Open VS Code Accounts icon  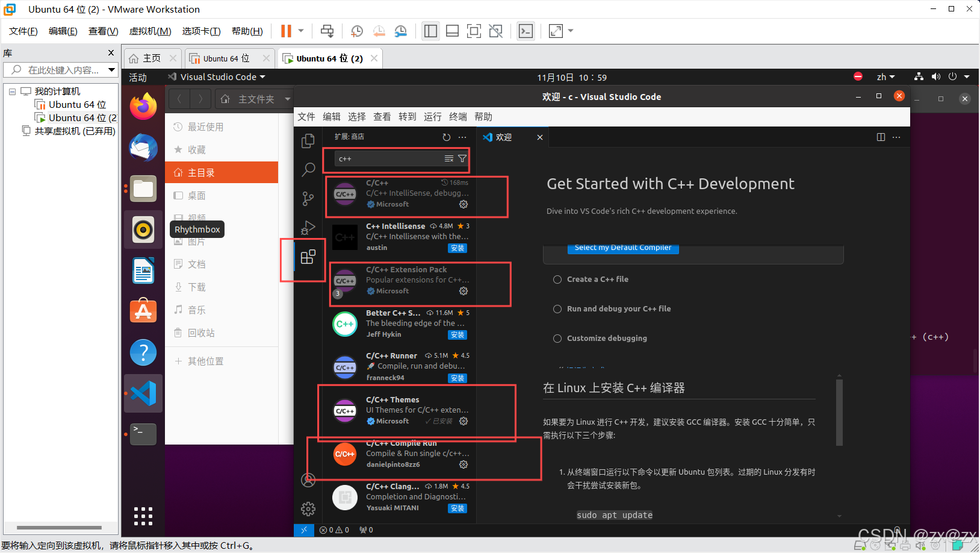[308, 480]
